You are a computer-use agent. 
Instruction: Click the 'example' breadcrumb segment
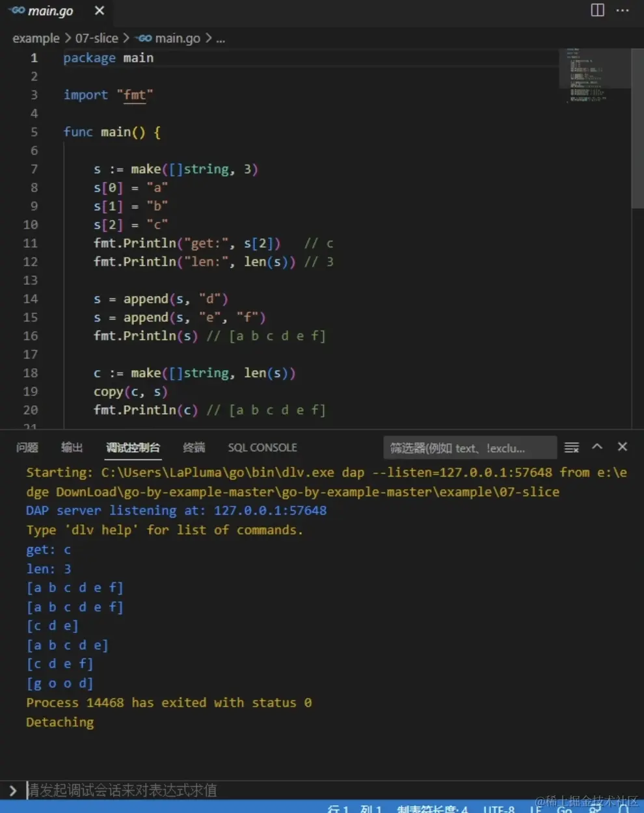[36, 38]
